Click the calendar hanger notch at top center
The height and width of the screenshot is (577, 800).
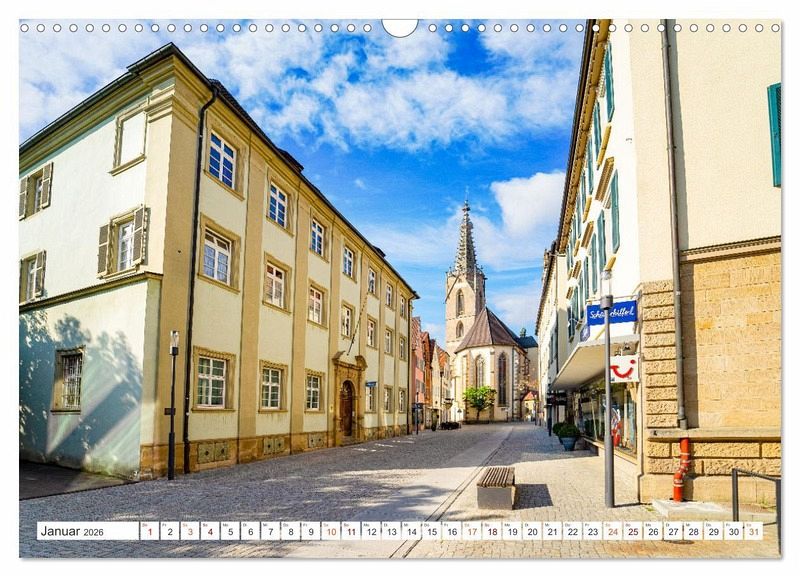click(400, 28)
